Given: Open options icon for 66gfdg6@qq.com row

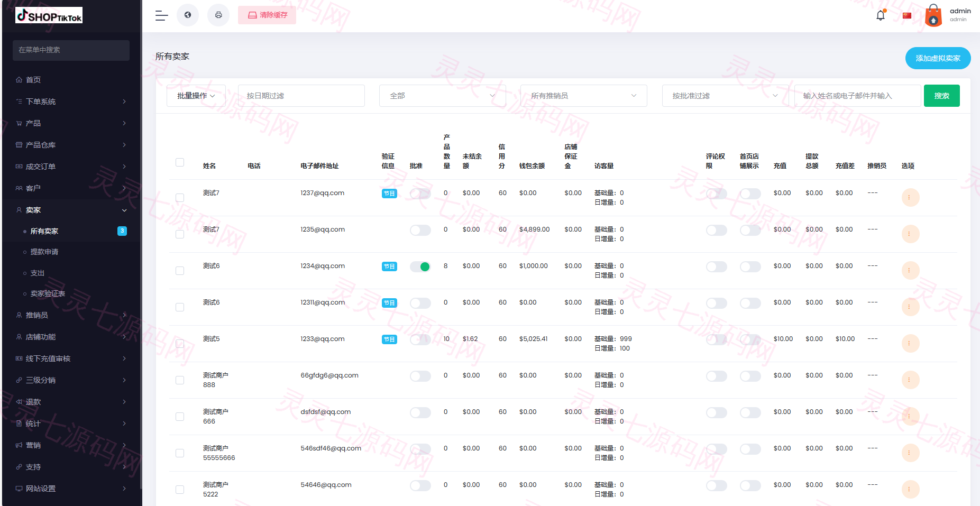Looking at the screenshot, I should pos(910,380).
